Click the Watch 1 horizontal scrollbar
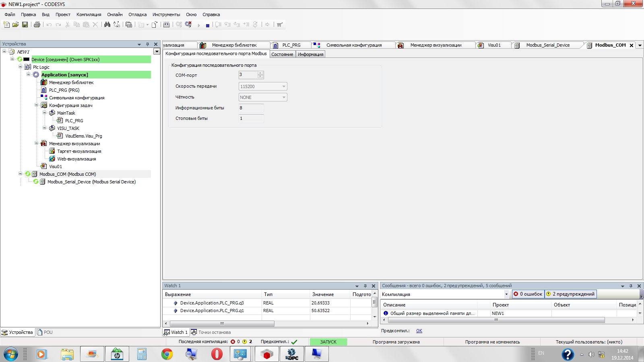 coord(222,323)
